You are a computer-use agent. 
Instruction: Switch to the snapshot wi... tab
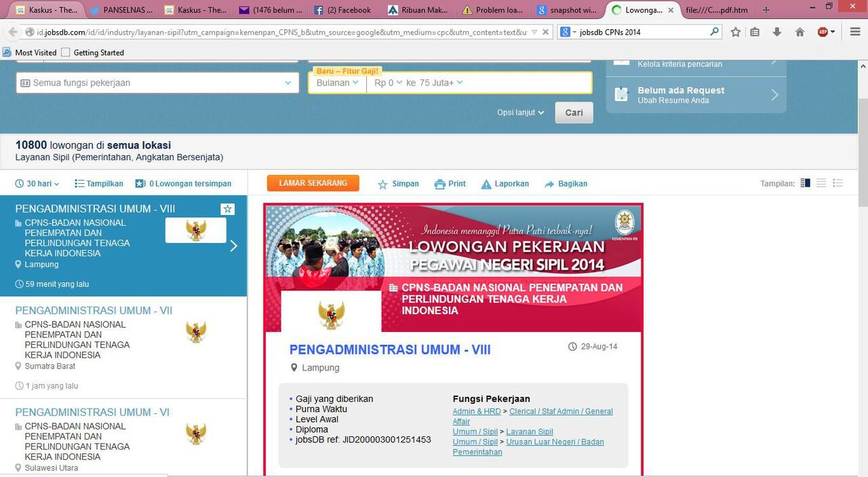pos(568,10)
